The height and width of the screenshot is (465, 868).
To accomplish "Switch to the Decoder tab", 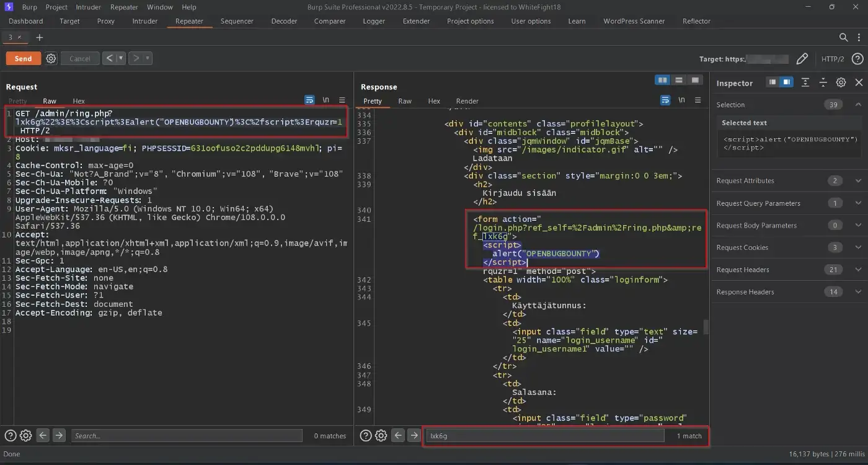I will click(x=284, y=21).
